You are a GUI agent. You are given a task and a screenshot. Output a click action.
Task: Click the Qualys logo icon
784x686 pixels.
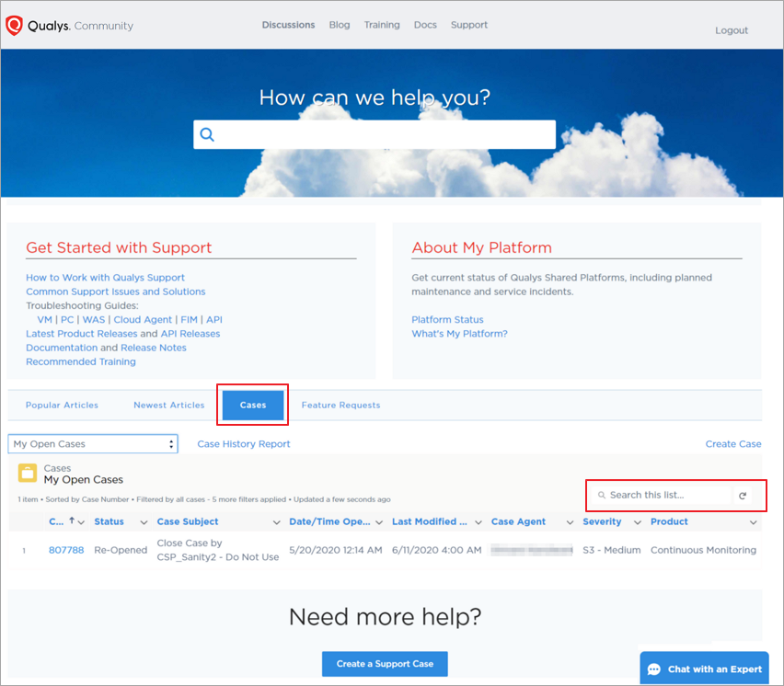pos(13,25)
